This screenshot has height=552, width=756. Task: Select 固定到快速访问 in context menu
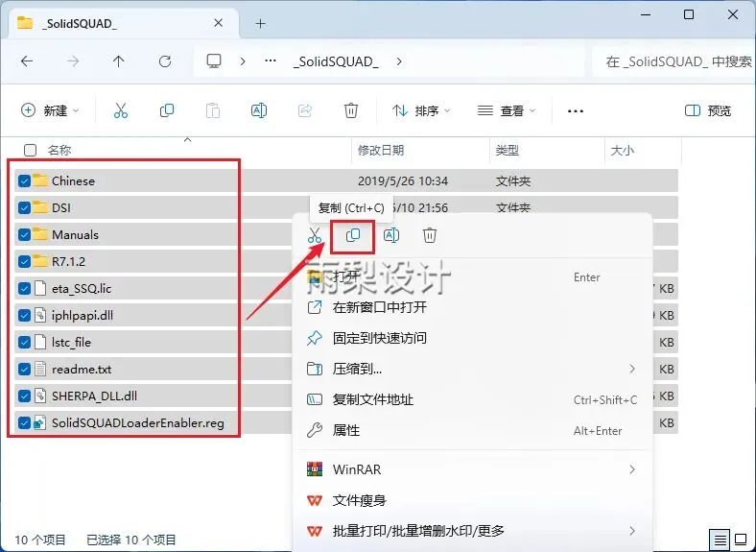tap(472, 338)
